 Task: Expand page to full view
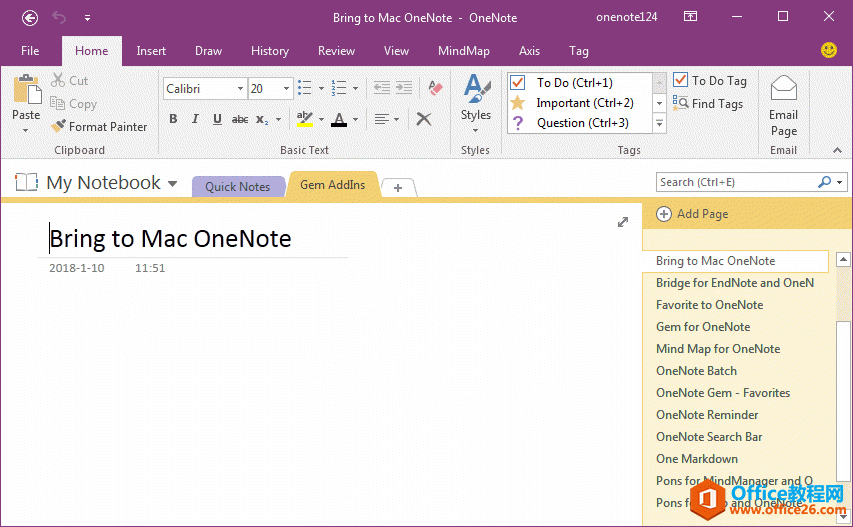pos(623,222)
